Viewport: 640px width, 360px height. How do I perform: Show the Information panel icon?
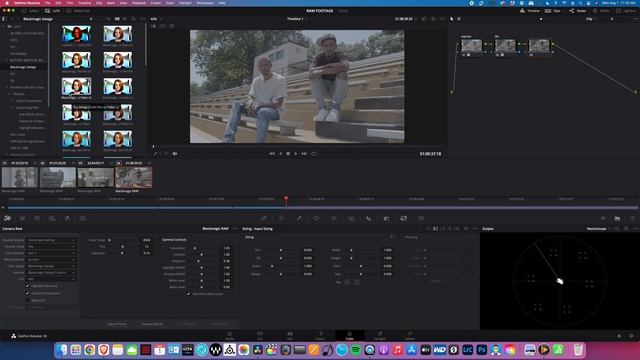click(632, 219)
